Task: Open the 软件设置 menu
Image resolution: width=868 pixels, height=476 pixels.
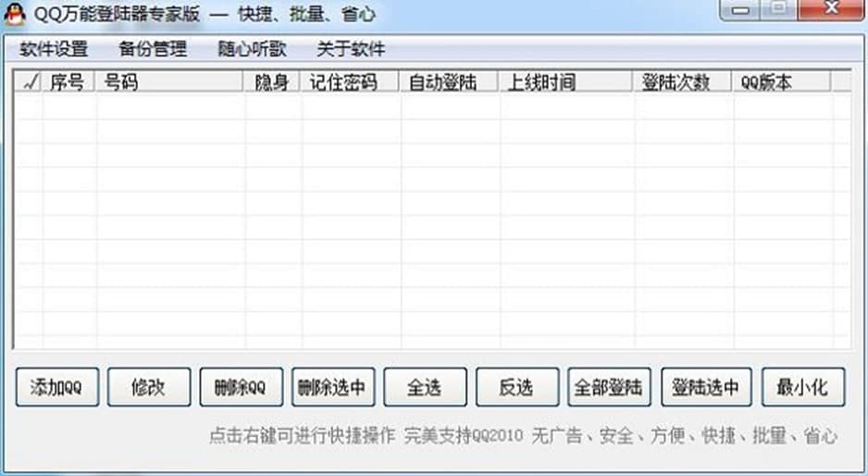Action: (54, 49)
